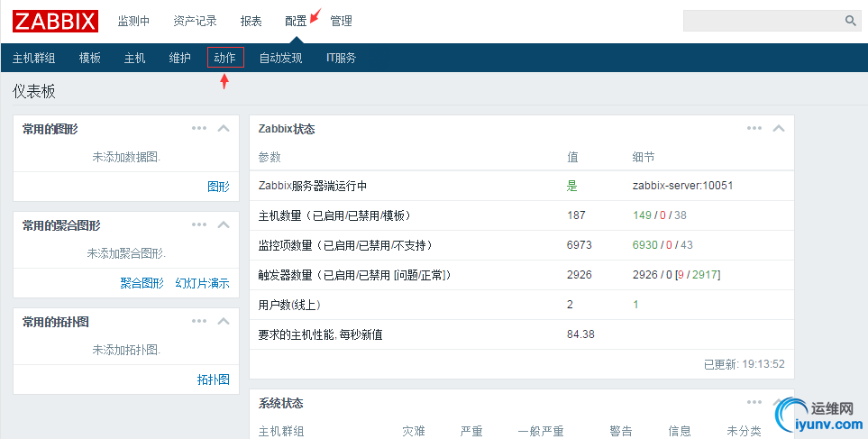
Task: Open the 常用的聚合图形 widget three-dot menu
Action: [199, 225]
